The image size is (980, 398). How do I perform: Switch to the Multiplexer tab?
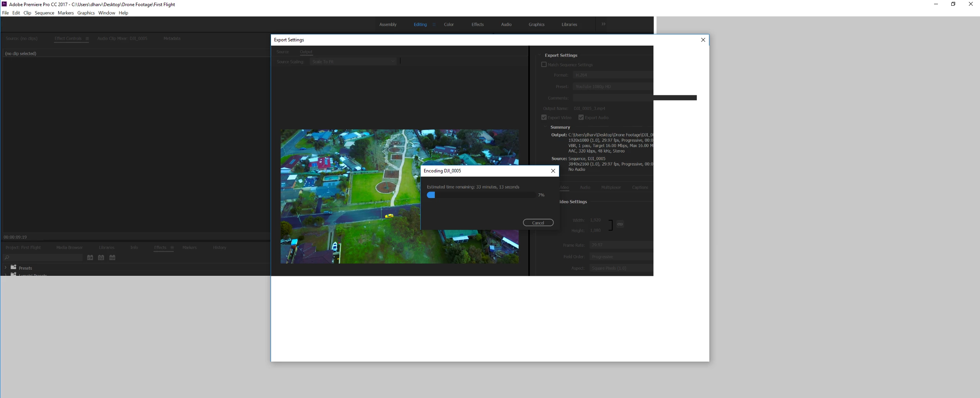point(611,187)
